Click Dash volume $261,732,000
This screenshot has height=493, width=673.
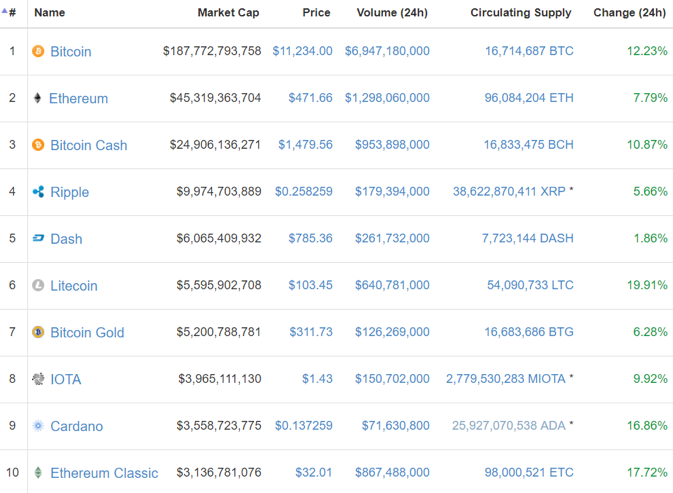point(392,238)
